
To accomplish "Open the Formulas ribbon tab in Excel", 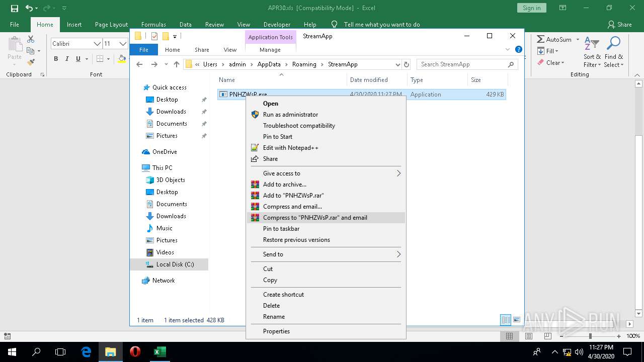I will [153, 24].
